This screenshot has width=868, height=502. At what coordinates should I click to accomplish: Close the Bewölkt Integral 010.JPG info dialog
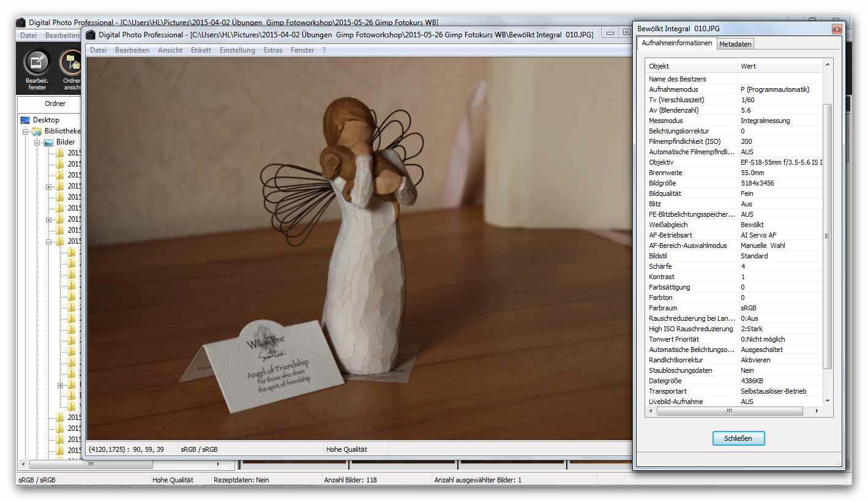click(x=836, y=29)
